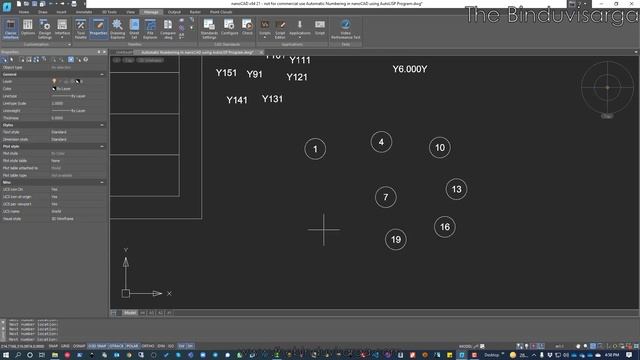Toggle OSNAP in status bar
Viewport: 640px width, 360px height.
pyautogui.click(x=79, y=346)
